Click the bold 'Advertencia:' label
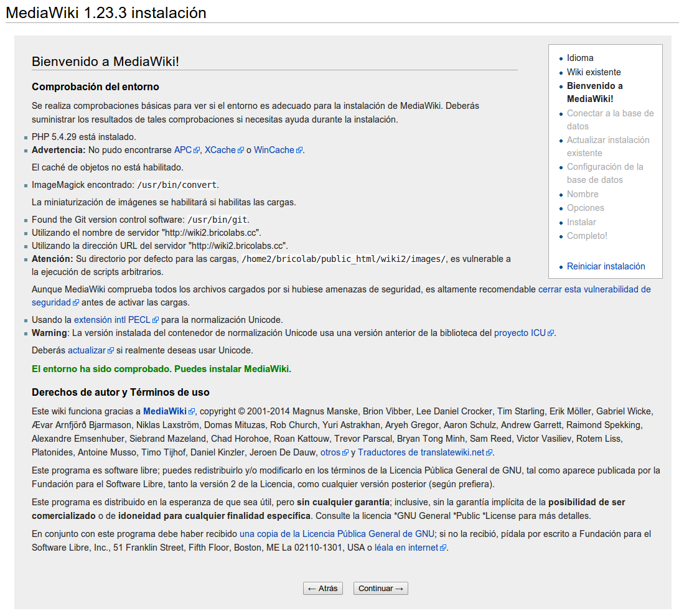The height and width of the screenshot is (616, 679). 59,150
